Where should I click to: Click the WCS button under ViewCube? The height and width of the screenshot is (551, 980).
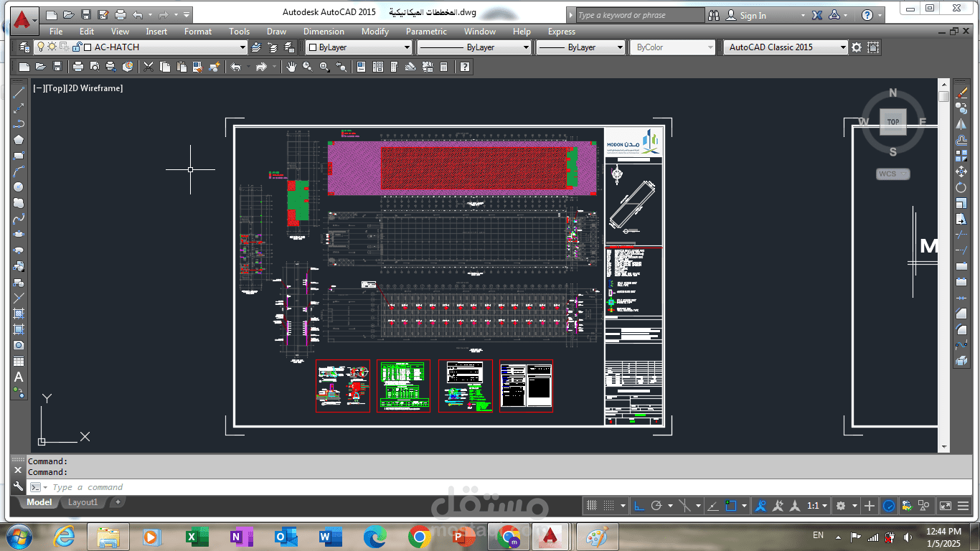[893, 174]
